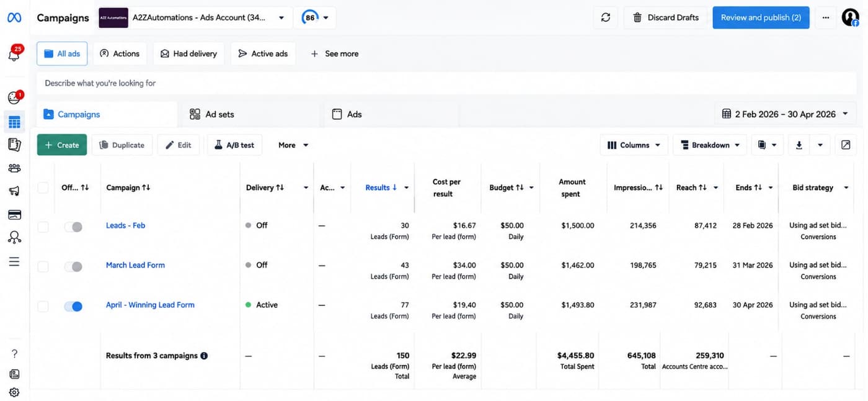The height and width of the screenshot is (401, 868).
Task: Toggle the Leads - Feb campaign switch
Action: point(73,227)
